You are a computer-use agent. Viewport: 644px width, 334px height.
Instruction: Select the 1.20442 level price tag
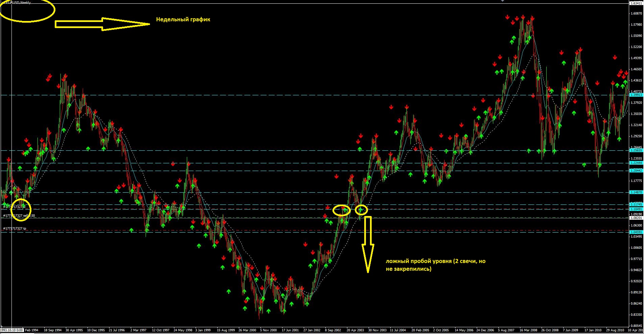coord(636,171)
